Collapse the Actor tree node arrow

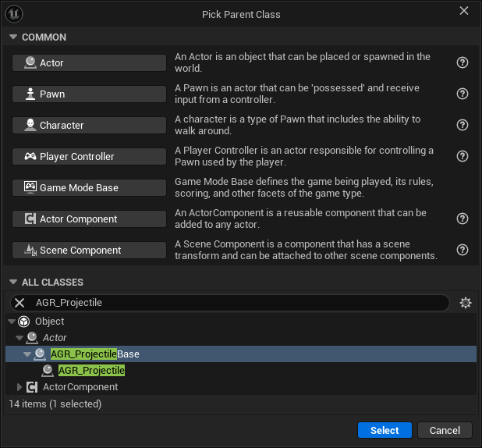[19, 338]
